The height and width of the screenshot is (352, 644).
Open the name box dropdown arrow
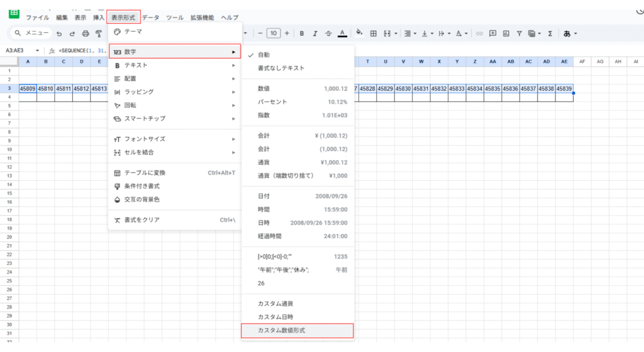(x=38, y=50)
